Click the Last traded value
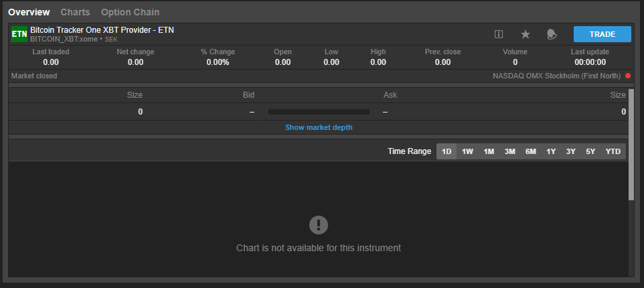 click(x=51, y=62)
